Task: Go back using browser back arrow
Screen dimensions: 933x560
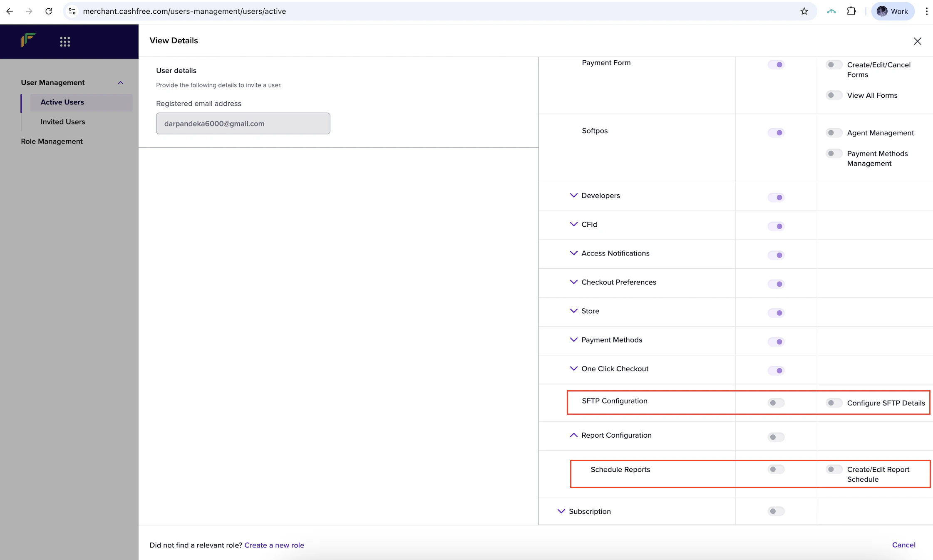Action: (x=10, y=11)
